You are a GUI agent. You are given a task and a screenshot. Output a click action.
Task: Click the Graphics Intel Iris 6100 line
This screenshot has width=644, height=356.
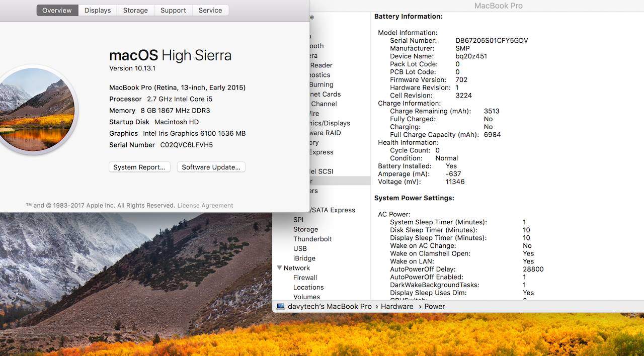(177, 133)
